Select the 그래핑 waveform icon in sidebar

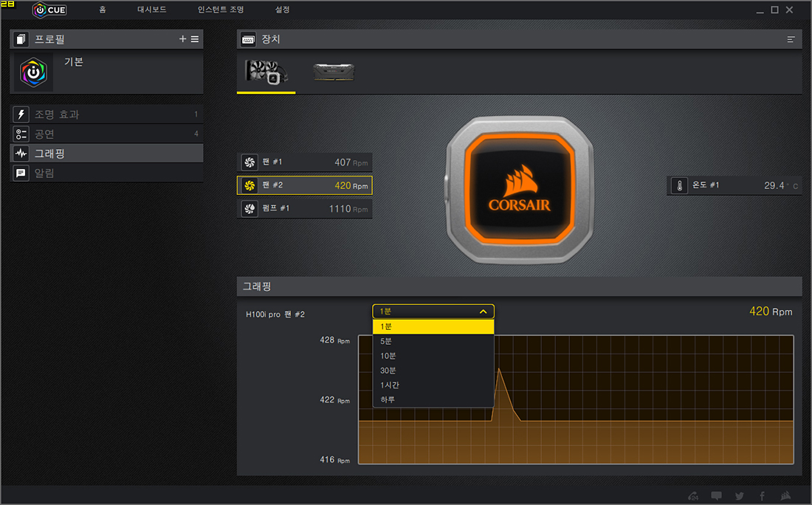(21, 154)
